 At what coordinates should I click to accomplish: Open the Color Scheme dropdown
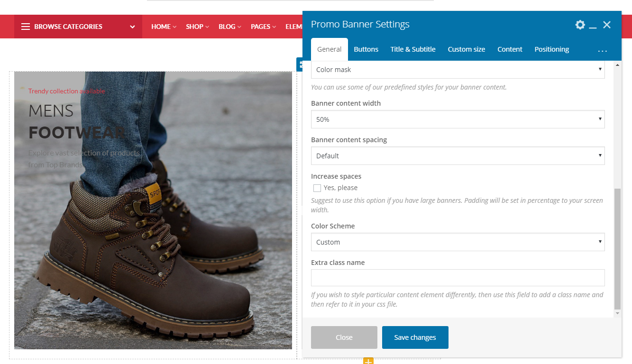tap(458, 242)
